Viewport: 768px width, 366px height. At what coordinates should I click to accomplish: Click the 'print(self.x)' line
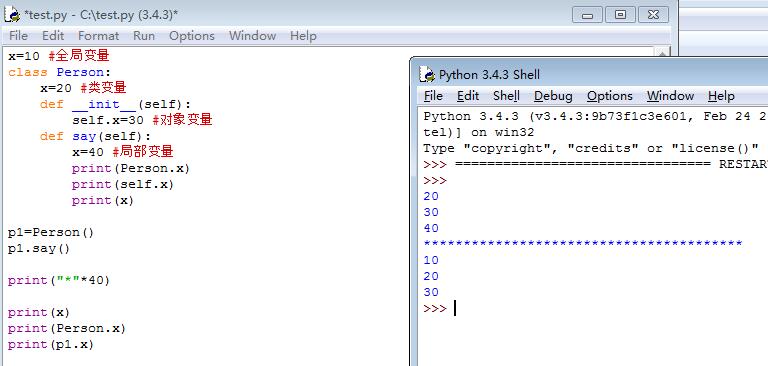pyautogui.click(x=122, y=184)
